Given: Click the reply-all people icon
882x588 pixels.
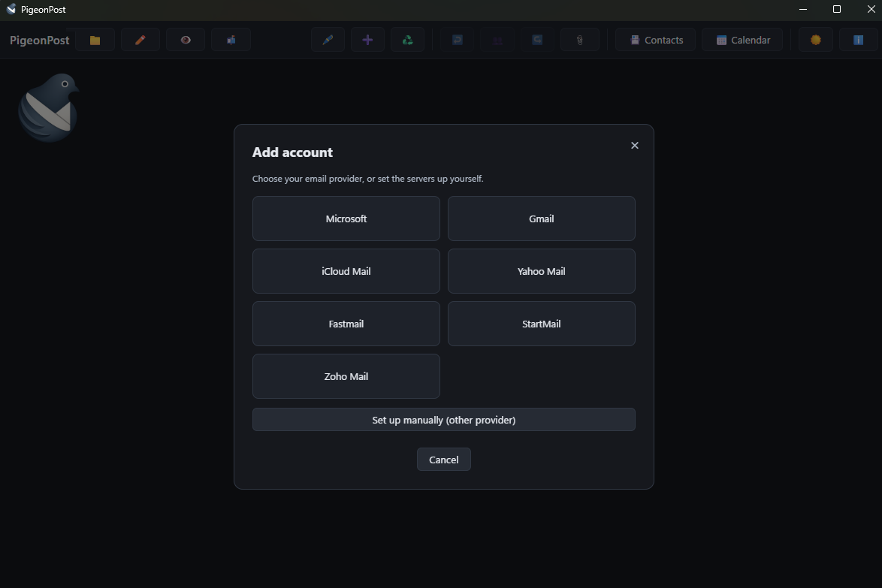Looking at the screenshot, I should click(x=497, y=40).
